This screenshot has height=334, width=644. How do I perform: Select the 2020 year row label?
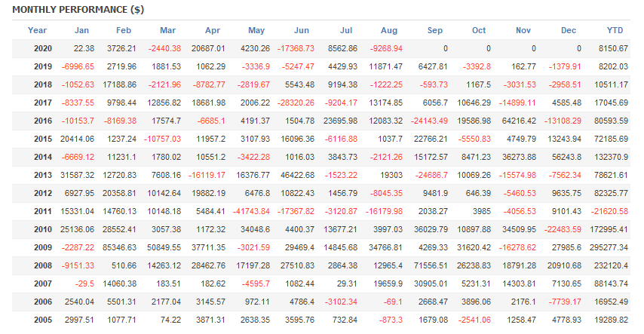(43, 48)
